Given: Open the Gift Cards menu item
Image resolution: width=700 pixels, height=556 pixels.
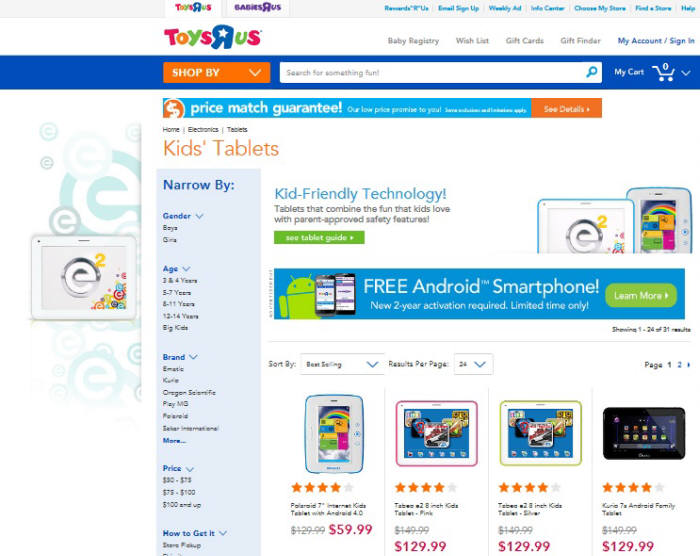Looking at the screenshot, I should (525, 41).
